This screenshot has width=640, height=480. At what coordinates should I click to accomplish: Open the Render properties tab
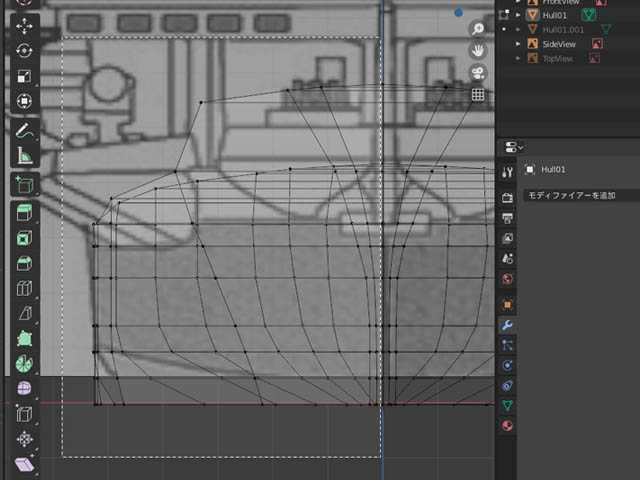[x=507, y=198]
